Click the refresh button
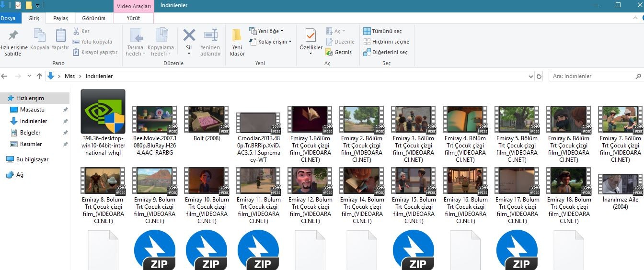Viewport: 644px width, 270px height. click(539, 76)
